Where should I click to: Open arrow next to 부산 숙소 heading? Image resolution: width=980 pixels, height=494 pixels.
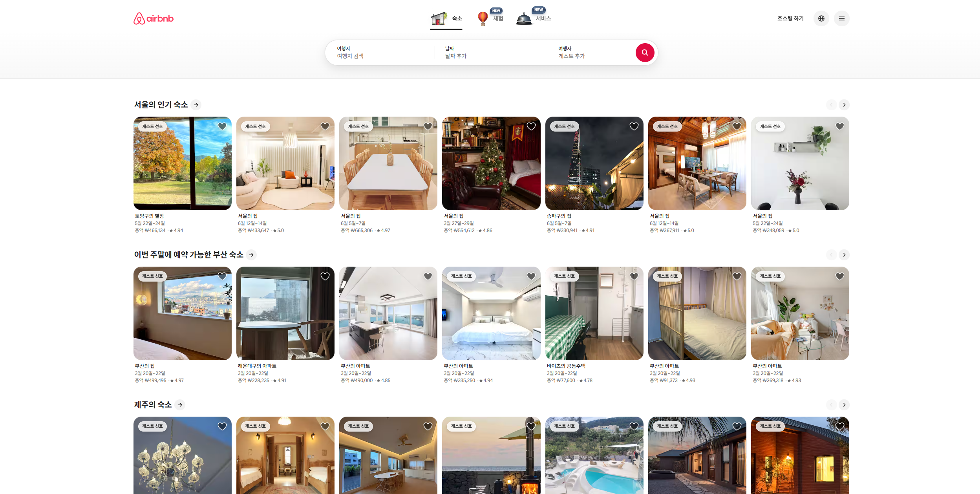[251, 255]
